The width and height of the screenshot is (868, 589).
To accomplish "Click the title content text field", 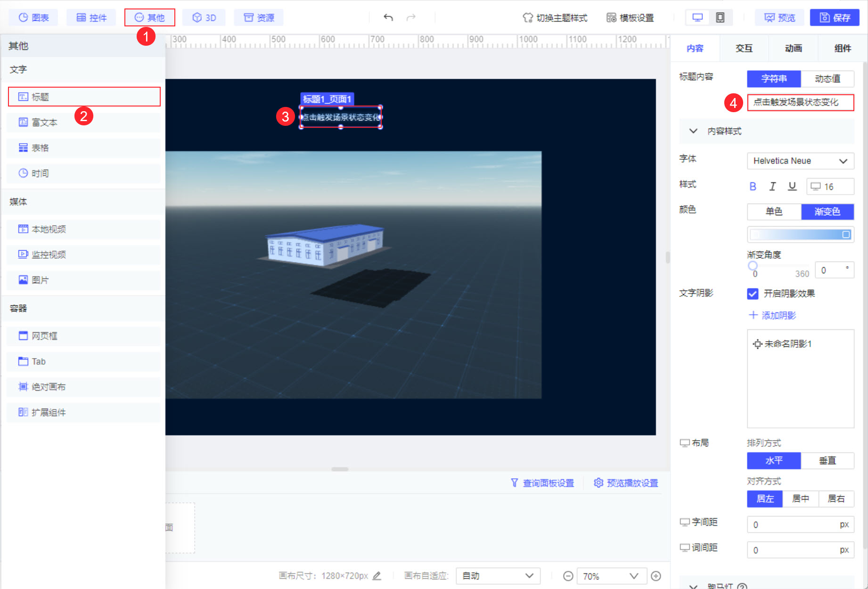I will point(801,102).
